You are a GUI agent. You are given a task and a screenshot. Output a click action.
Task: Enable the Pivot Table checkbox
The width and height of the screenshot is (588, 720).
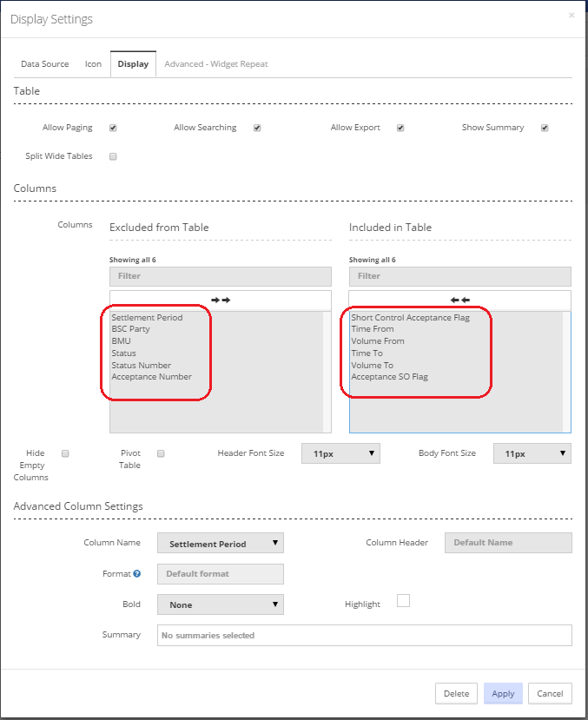[161, 453]
